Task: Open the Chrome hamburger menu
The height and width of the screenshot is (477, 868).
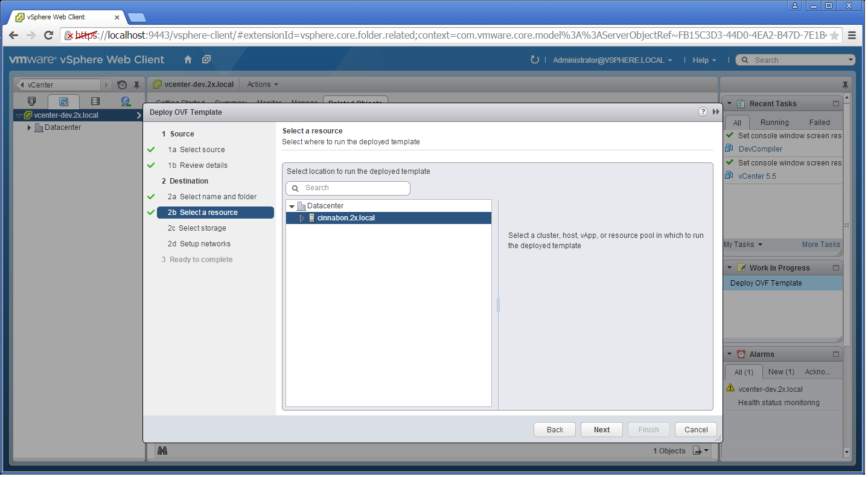Action: [852, 36]
